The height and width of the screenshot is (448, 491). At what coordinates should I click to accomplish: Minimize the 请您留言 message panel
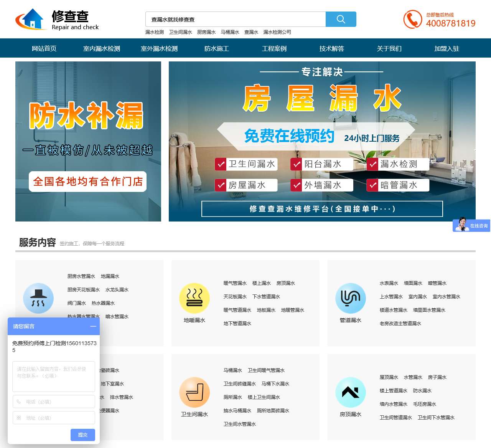pyautogui.click(x=93, y=326)
